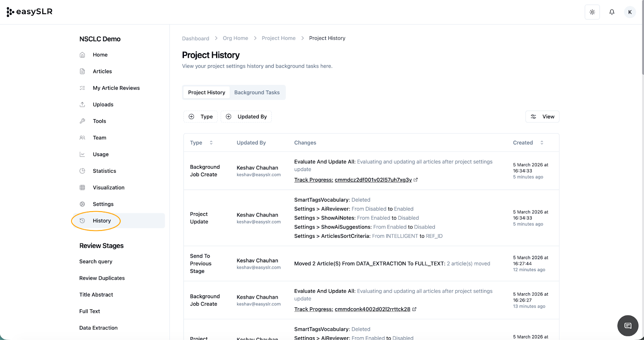Open the chat support bubble
The width and height of the screenshot is (644, 340).
pyautogui.click(x=627, y=326)
